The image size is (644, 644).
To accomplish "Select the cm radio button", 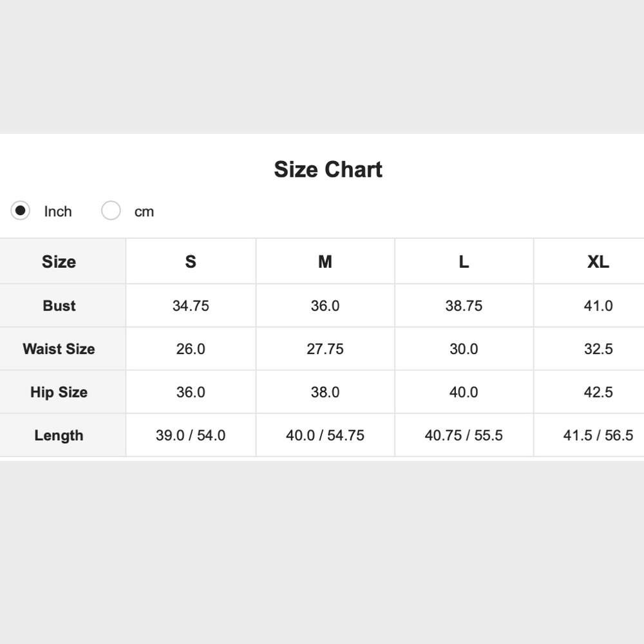I will tap(111, 211).
